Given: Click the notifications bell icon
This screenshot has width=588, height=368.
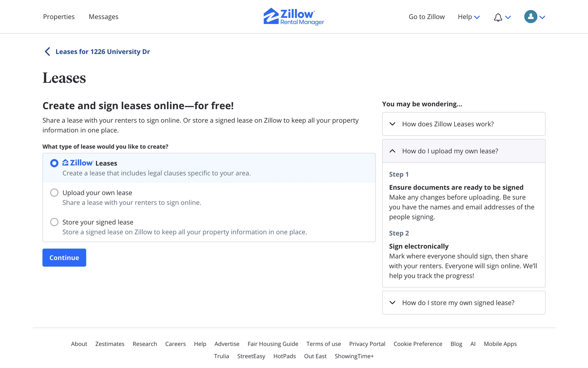Looking at the screenshot, I should (498, 17).
